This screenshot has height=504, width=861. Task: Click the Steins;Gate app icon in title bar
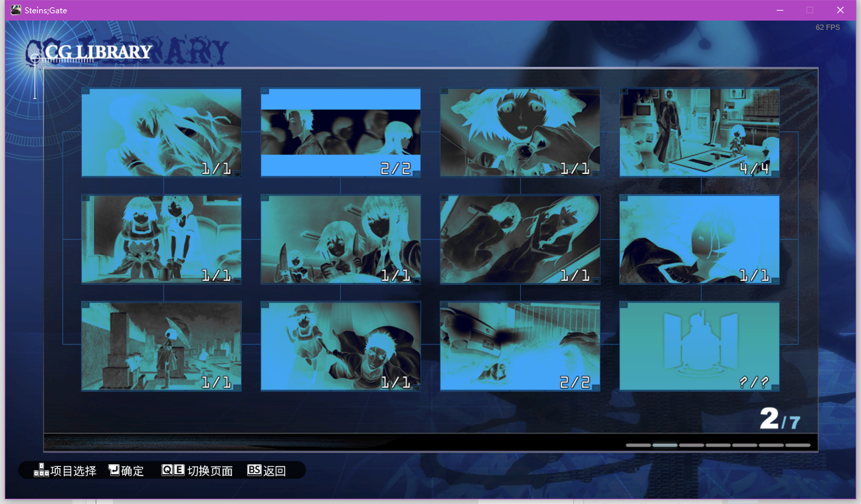[16, 10]
